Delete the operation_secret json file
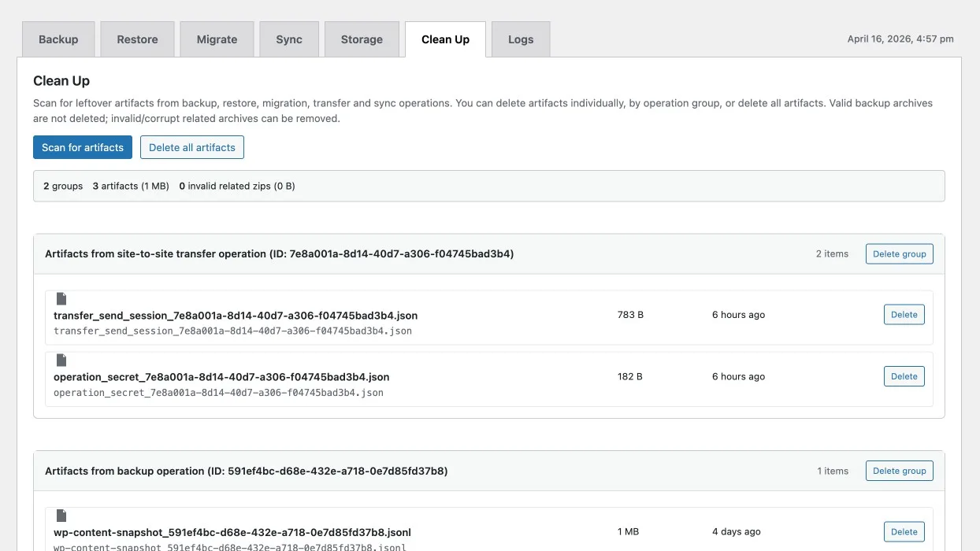 coord(904,376)
